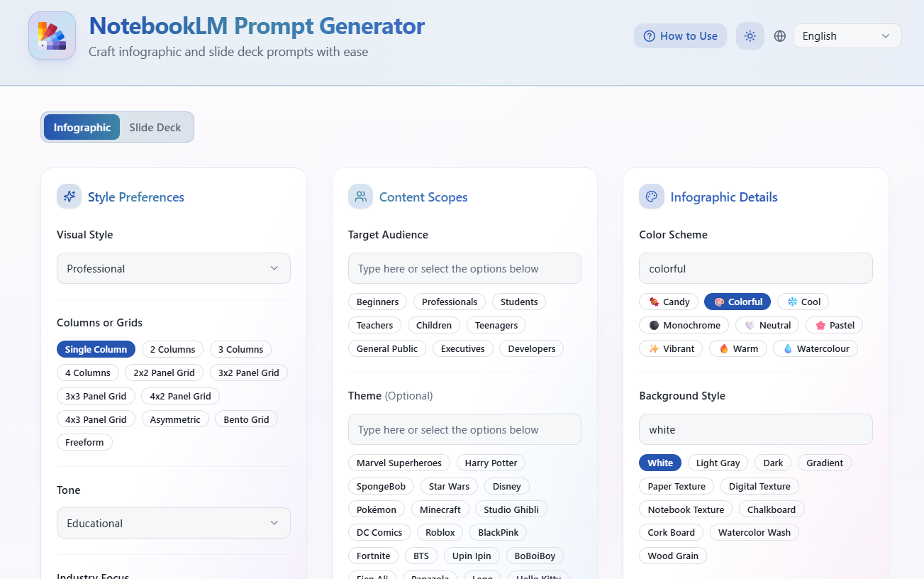924x579 pixels.
Task: Click the Background Style field containing white
Action: tap(756, 429)
